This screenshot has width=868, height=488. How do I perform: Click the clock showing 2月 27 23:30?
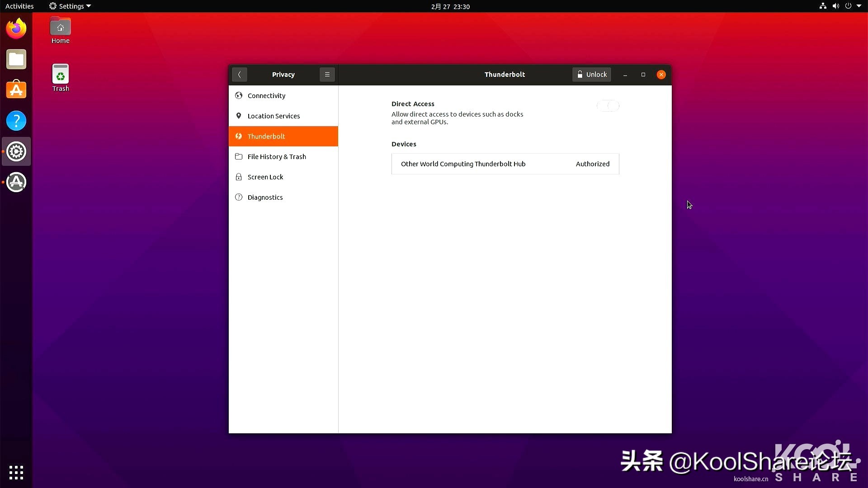click(x=450, y=6)
